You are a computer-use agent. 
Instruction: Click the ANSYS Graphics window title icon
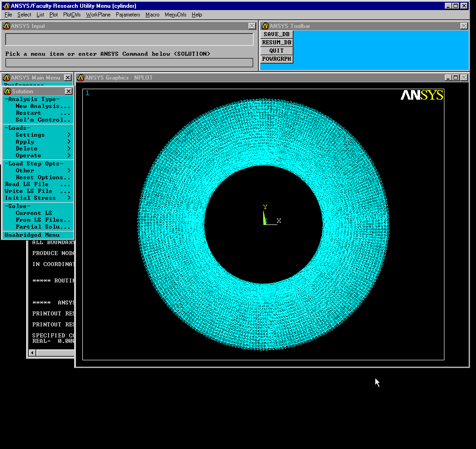(81, 78)
